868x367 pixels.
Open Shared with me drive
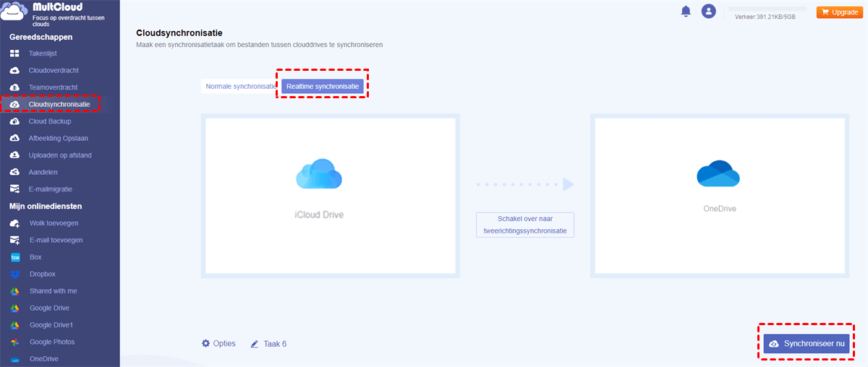[x=54, y=291]
